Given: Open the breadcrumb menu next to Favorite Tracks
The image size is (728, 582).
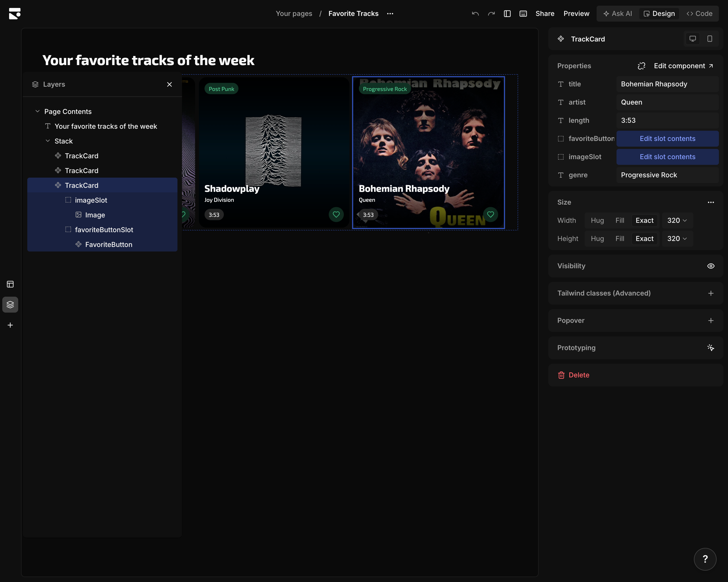Looking at the screenshot, I should [x=390, y=13].
